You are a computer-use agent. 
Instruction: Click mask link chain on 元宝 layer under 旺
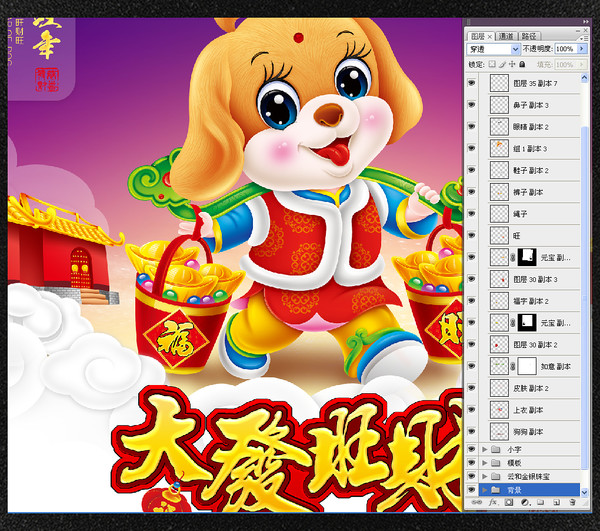513,257
